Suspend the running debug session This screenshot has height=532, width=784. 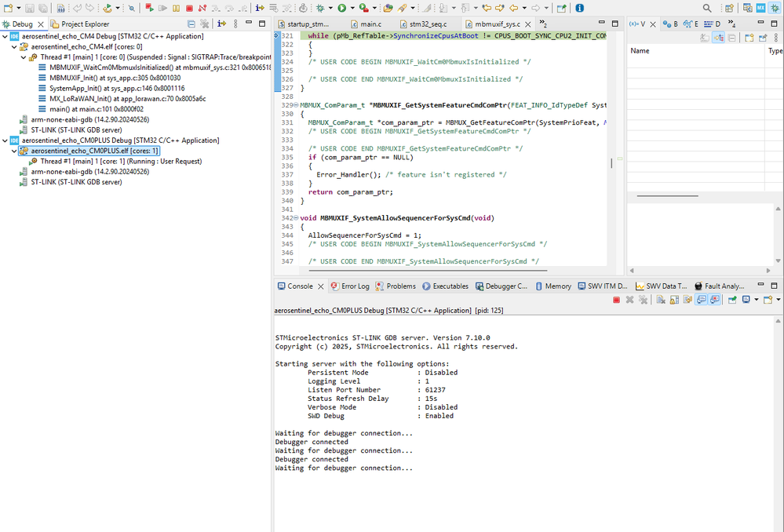[x=176, y=8]
